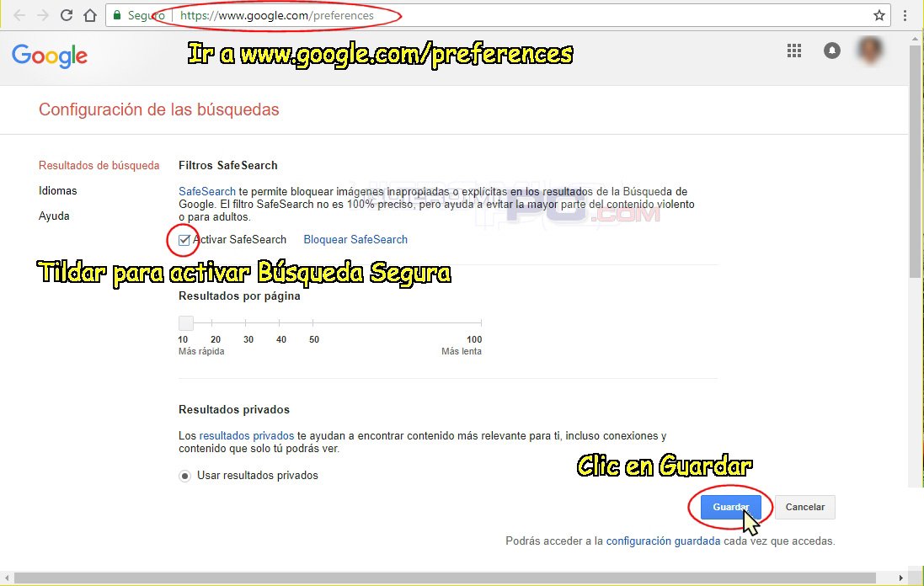Click the browser forward arrow
Screen dimensions: 924x586
43,15
